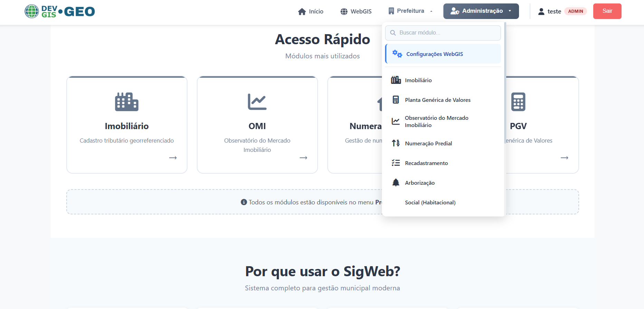Screen dimensions: 644x309
Task: Click the arrow on the Imobiliário card
Action: point(173,158)
